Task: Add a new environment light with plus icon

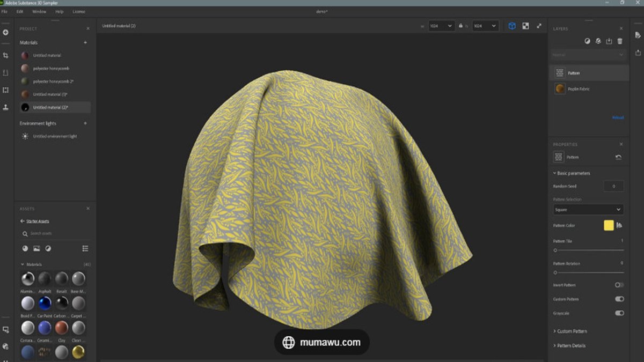Action: [x=85, y=123]
